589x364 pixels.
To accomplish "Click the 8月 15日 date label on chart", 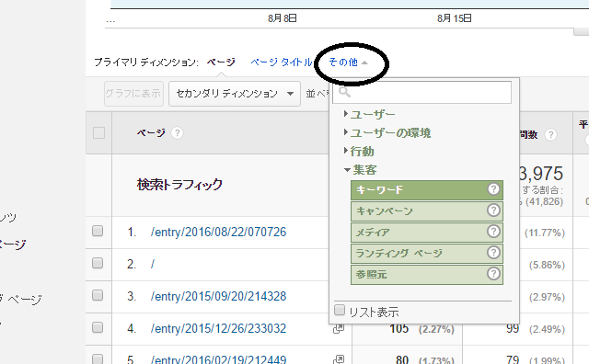I will pos(454,18).
